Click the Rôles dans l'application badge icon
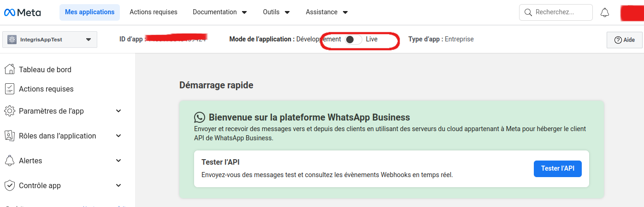 (x=9, y=136)
